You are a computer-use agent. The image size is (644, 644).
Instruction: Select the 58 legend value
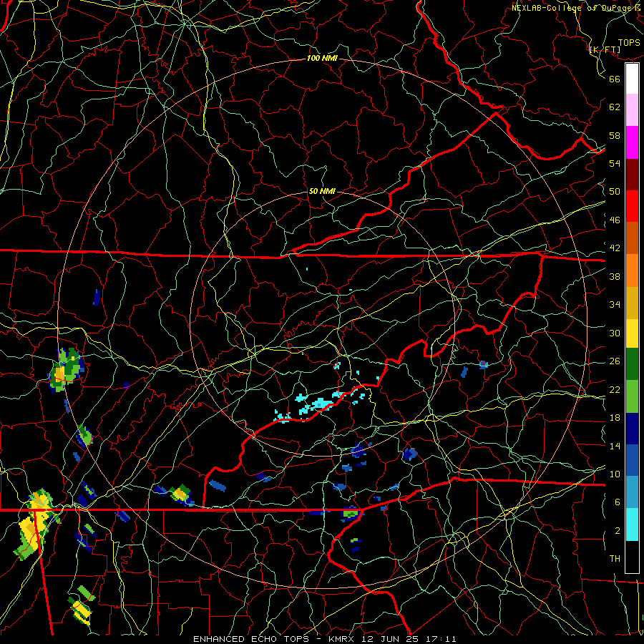click(615, 135)
